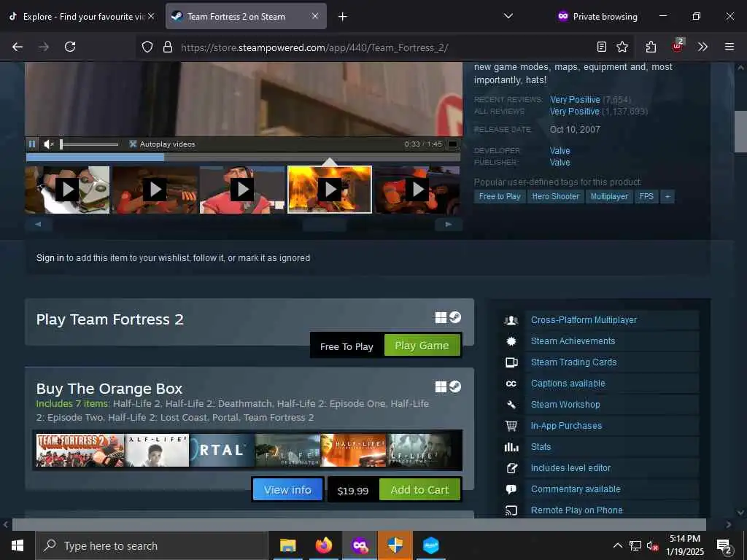Click the Commentary speech bubble icon
This screenshot has width=747, height=560.
(511, 489)
